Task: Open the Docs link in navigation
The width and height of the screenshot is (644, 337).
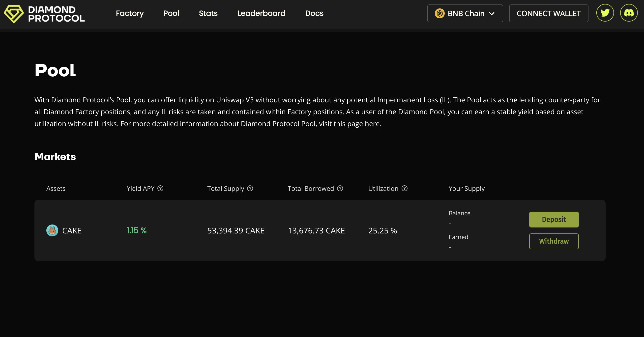Action: [x=314, y=13]
